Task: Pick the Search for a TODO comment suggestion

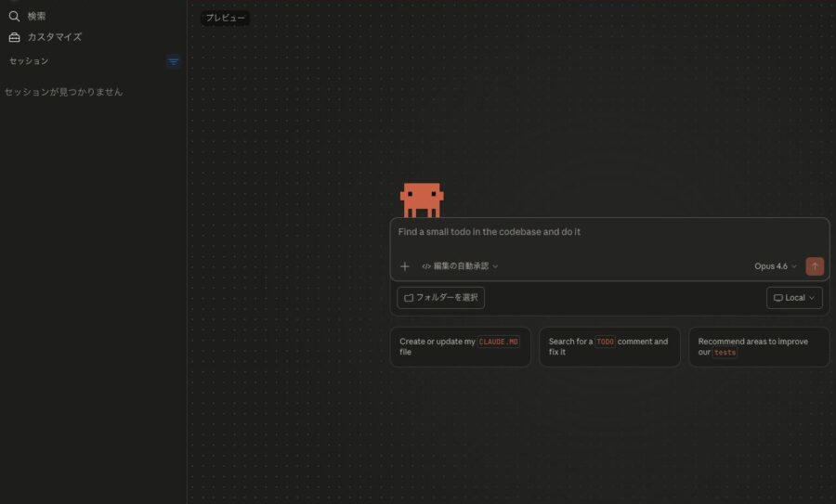Action: (x=609, y=346)
